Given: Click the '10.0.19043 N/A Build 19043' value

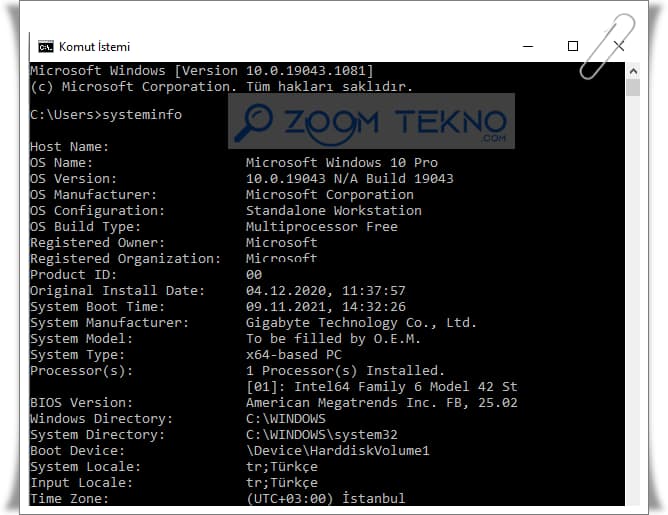Looking at the screenshot, I should pos(350,178).
